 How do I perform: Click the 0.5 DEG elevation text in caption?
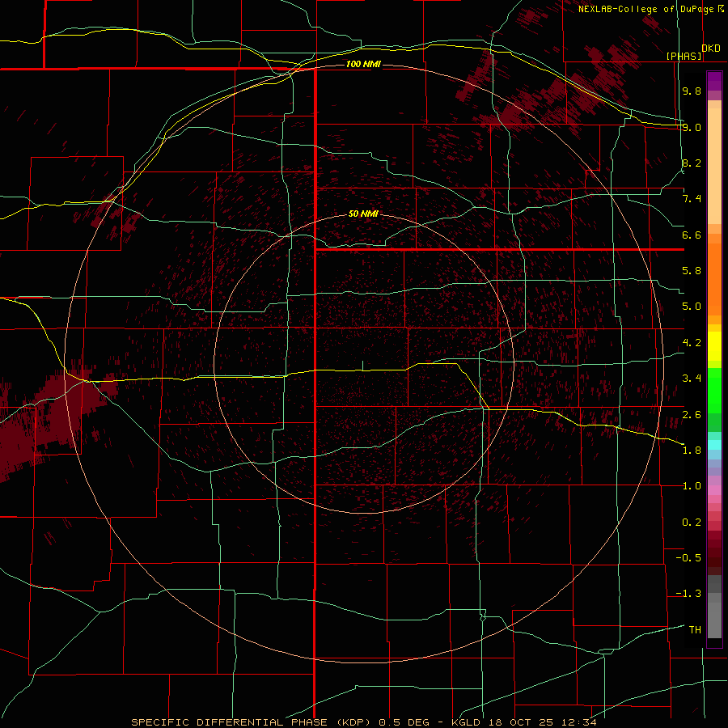[403, 722]
